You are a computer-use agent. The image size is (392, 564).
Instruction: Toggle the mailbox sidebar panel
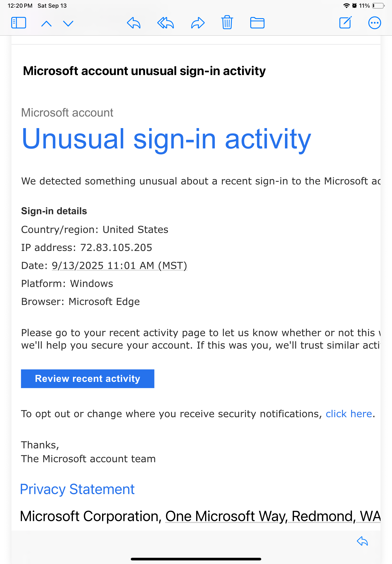pos(19,23)
